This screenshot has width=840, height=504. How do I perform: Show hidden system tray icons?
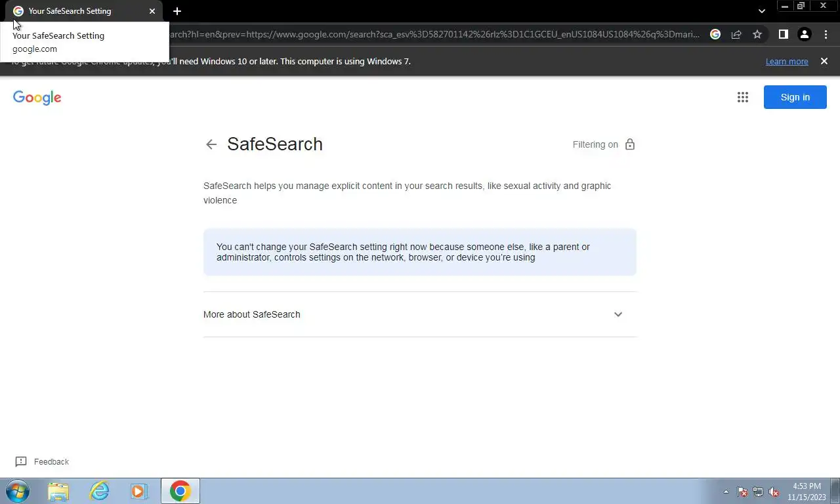point(726,492)
